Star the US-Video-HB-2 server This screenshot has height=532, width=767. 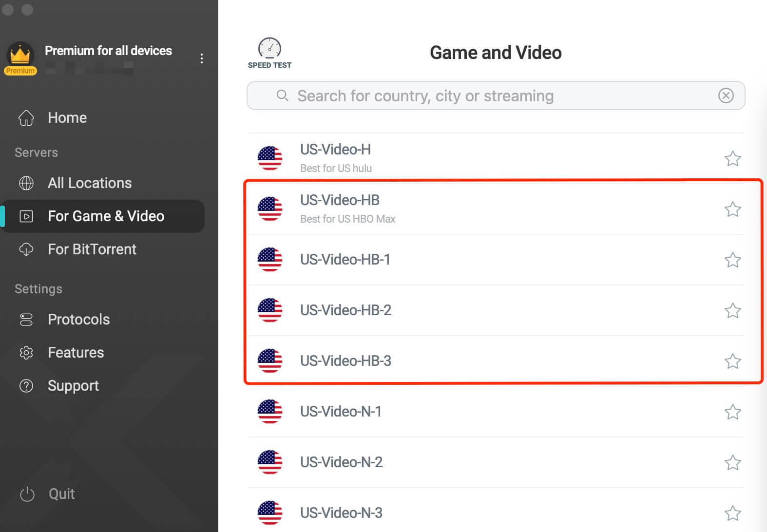click(x=732, y=311)
